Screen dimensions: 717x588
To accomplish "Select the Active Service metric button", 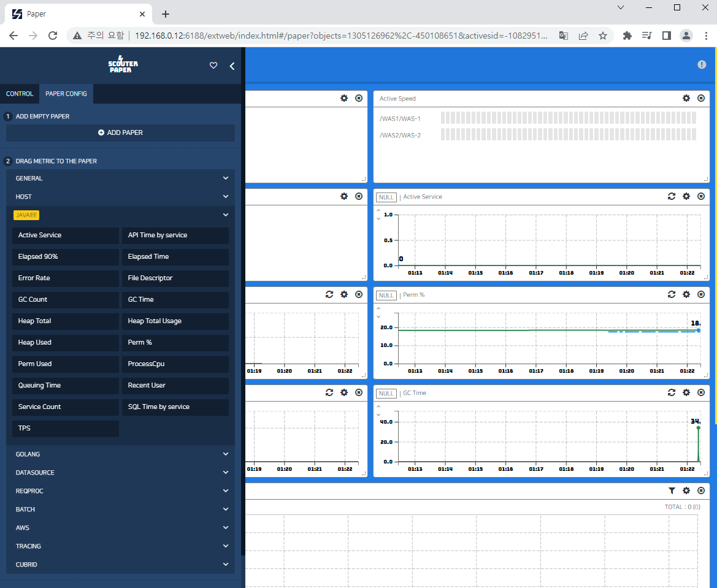I will point(66,235).
